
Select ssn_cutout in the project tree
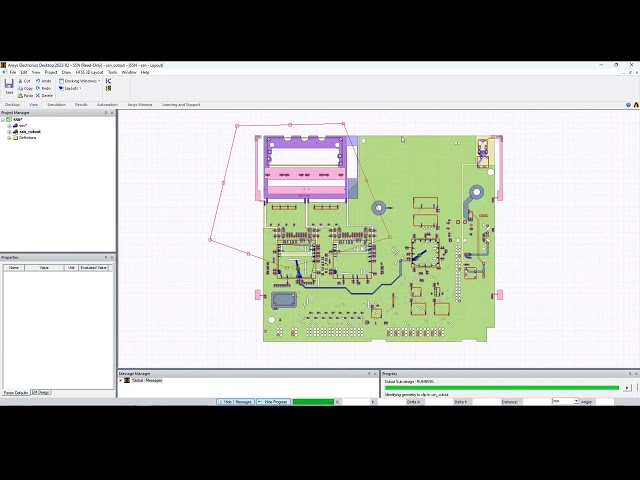coord(30,132)
